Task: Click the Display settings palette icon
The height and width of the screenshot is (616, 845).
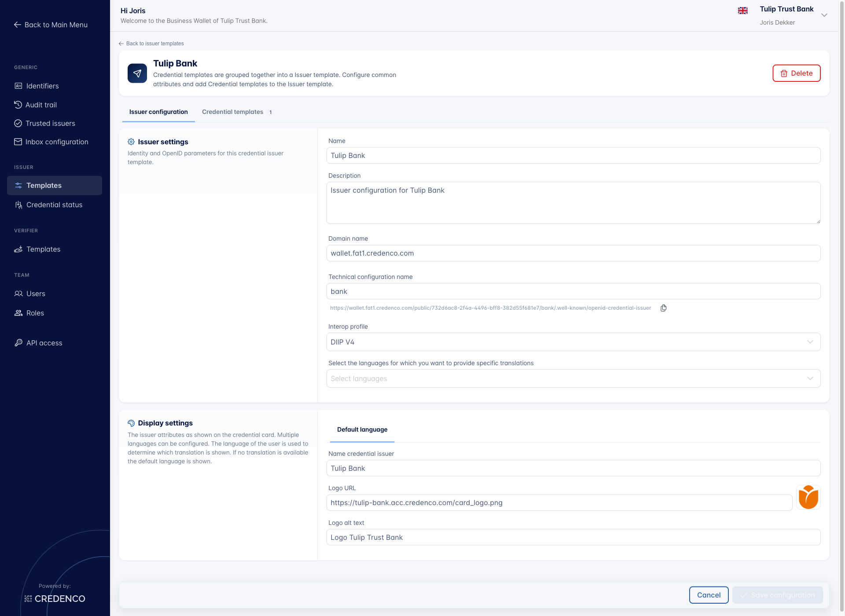Action: (x=131, y=423)
